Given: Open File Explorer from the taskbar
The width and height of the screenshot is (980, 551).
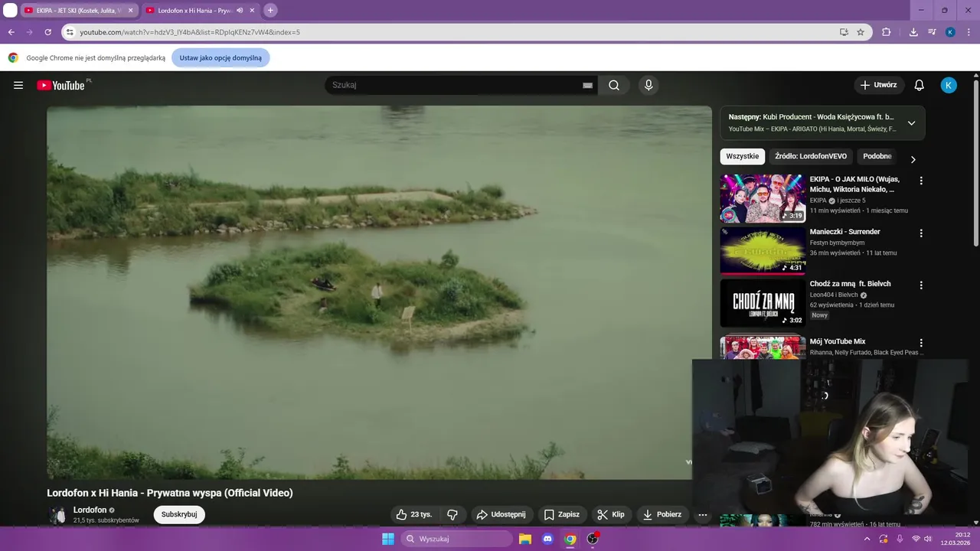Looking at the screenshot, I should [525, 539].
